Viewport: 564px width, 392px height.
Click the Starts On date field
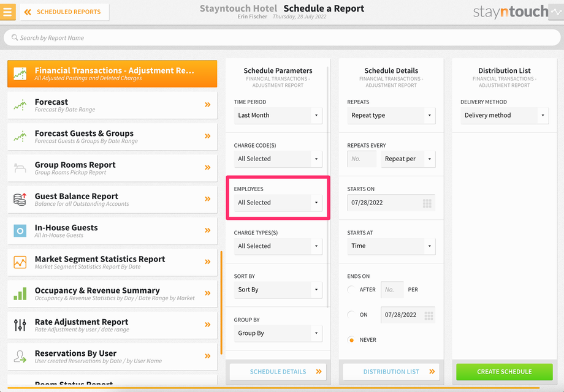point(391,203)
